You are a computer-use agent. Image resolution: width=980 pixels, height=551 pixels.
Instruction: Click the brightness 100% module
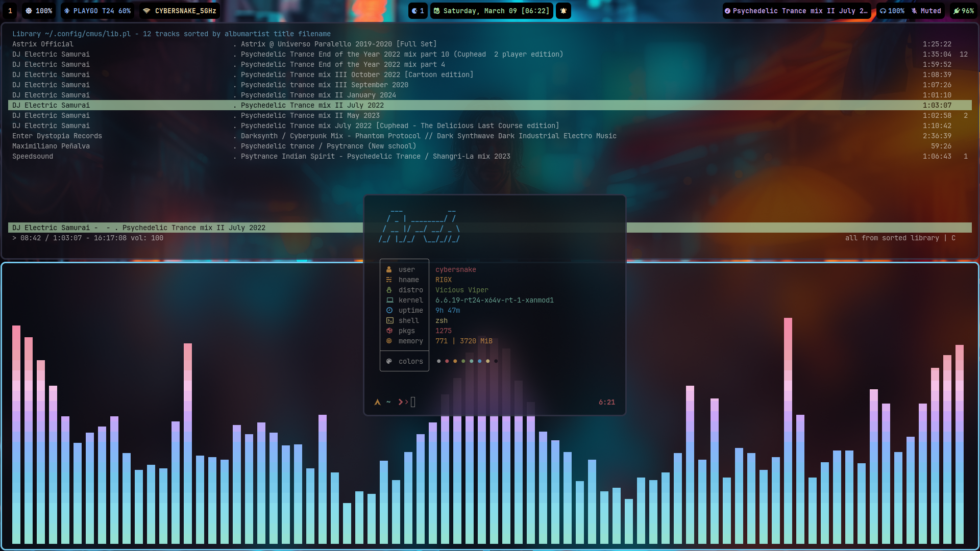(39, 11)
